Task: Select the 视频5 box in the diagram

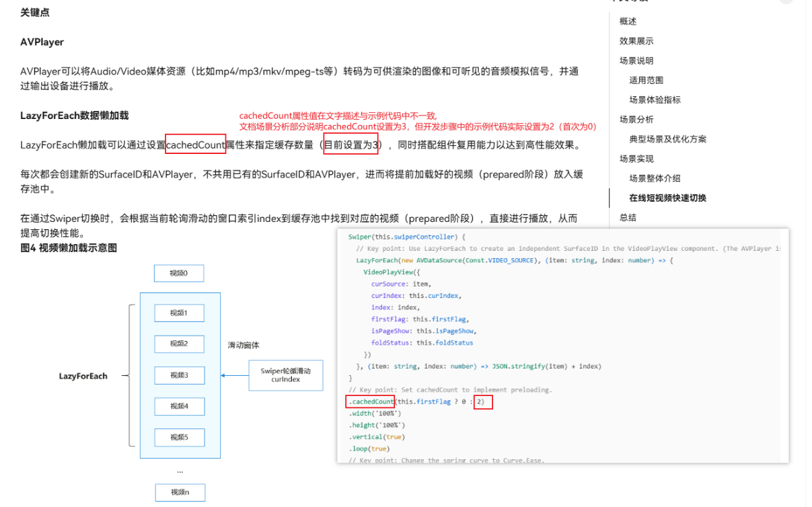Action: pyautogui.click(x=180, y=437)
